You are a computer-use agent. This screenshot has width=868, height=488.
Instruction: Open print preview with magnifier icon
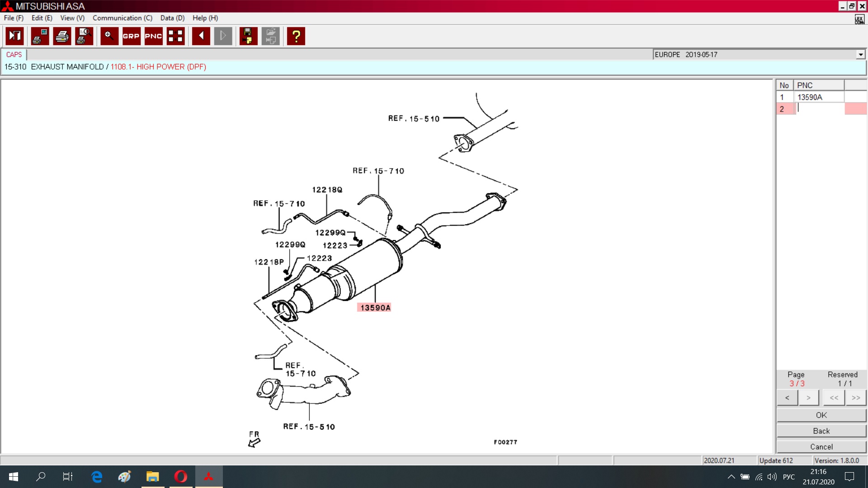pyautogui.click(x=84, y=36)
